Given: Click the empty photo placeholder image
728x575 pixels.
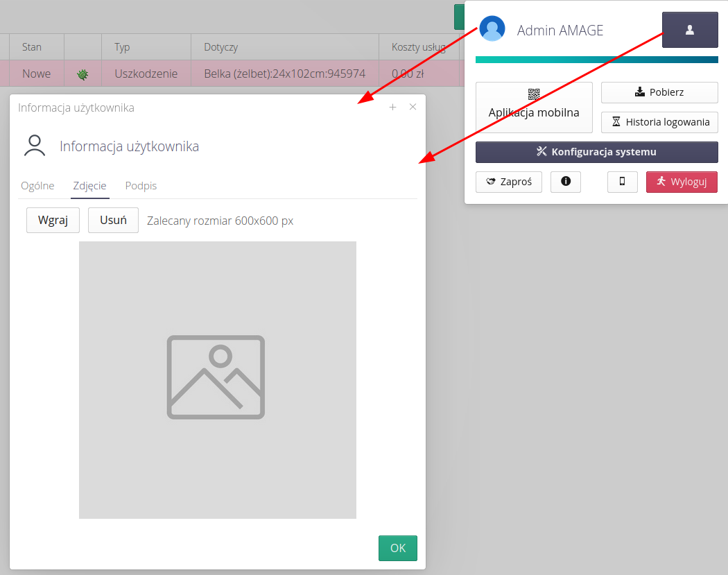Looking at the screenshot, I should 217,379.
